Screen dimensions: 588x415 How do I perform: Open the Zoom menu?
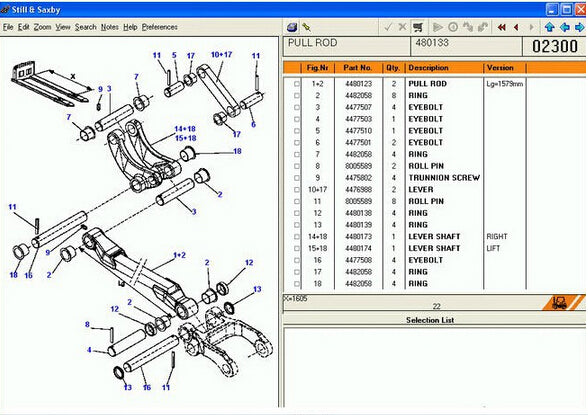(x=42, y=27)
